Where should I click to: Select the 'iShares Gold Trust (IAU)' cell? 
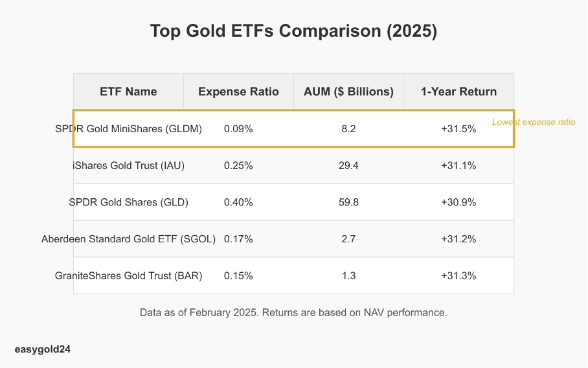pos(129,166)
